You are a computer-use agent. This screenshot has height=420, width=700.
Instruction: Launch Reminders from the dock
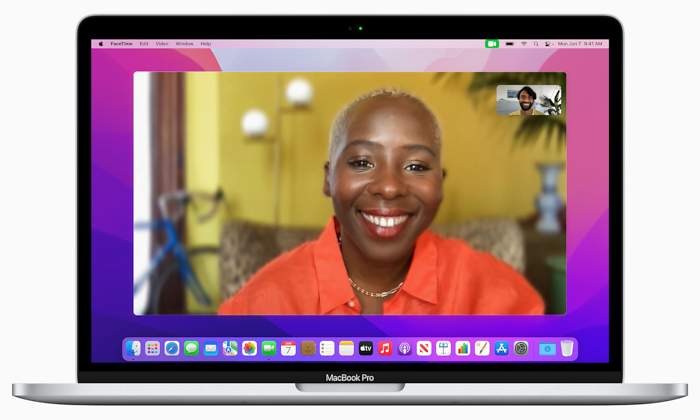(x=327, y=348)
